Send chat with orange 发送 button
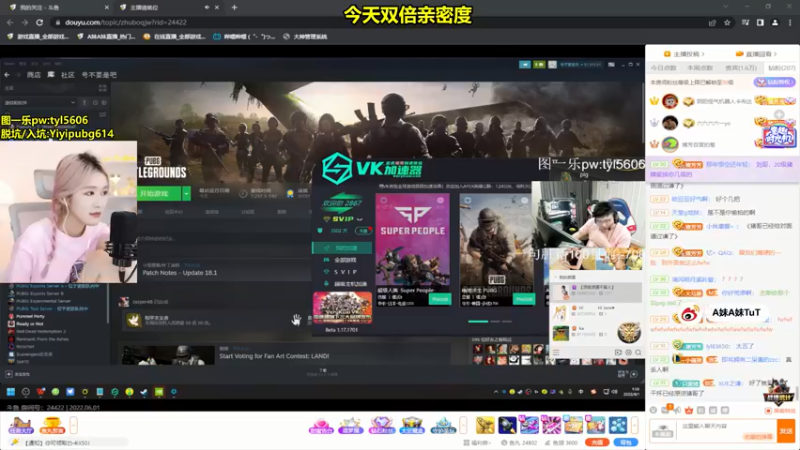800x450 pixels. coord(786,431)
